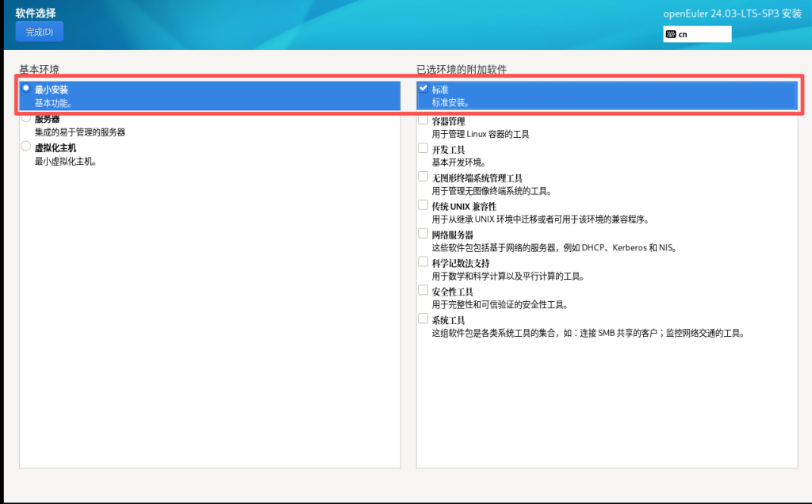
Task: Enable the 安全性工具 checkbox
Action: pyautogui.click(x=423, y=291)
